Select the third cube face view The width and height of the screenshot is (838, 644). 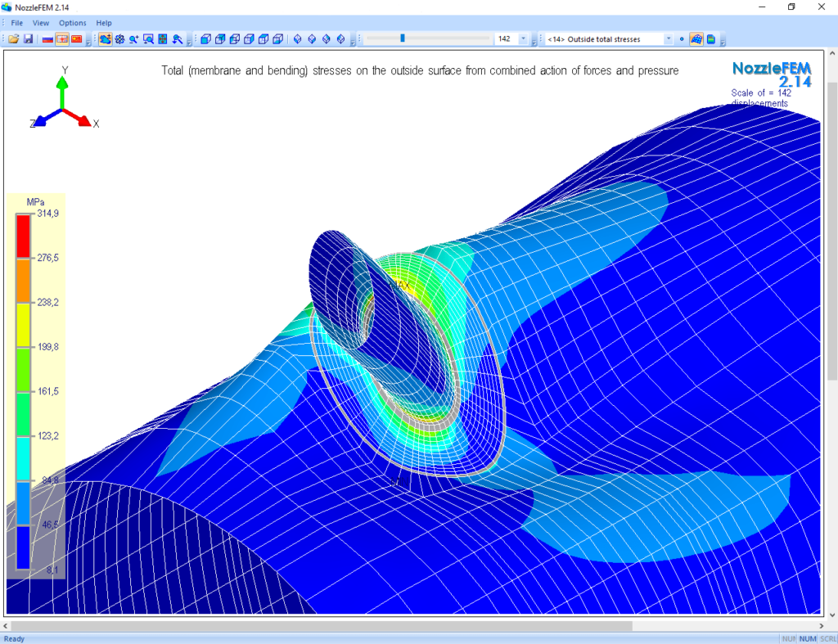pyautogui.click(x=235, y=39)
